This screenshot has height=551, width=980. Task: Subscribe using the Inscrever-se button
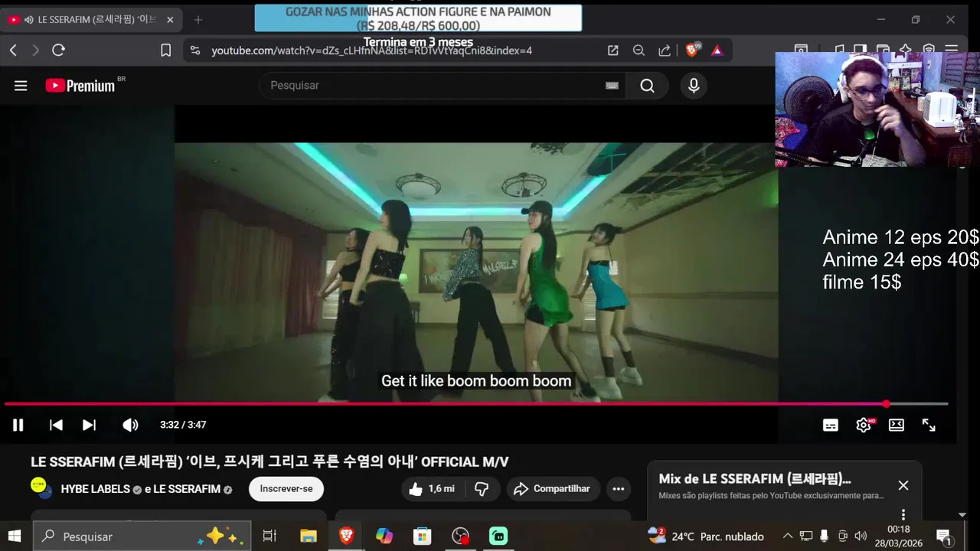pyautogui.click(x=286, y=488)
